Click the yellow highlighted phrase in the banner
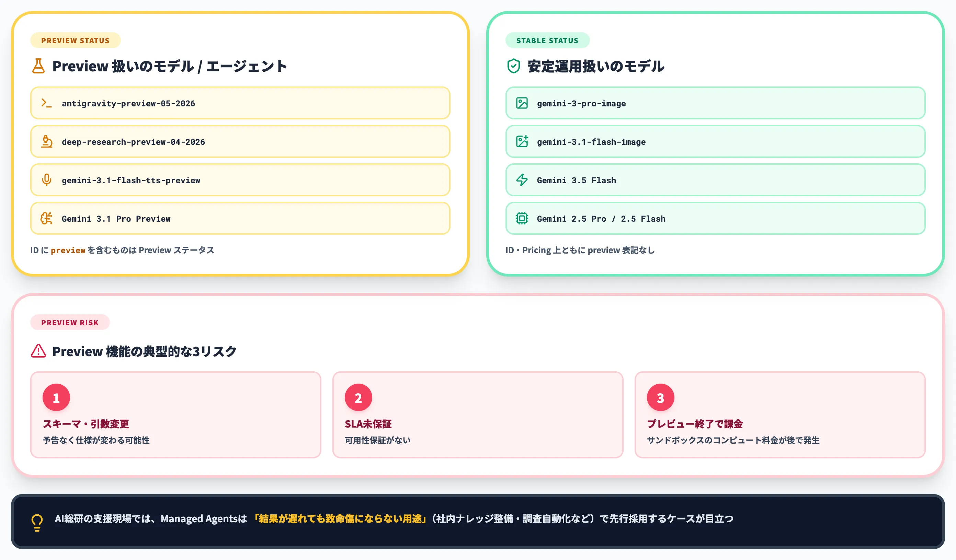 [340, 519]
